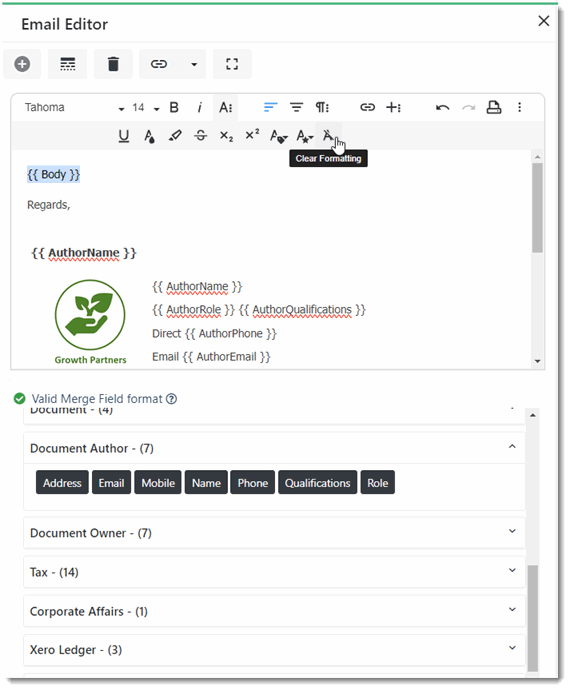Screen dimensions: 570x690
Task: Click the align center icon
Action: (x=296, y=107)
